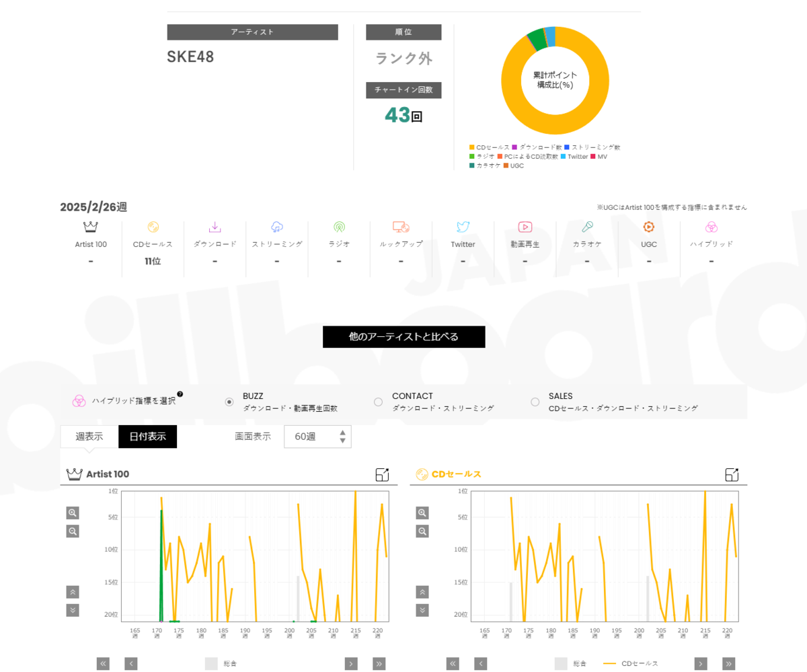Click the 11位 CDセールス rank value
807x672 pixels.
coord(153,261)
